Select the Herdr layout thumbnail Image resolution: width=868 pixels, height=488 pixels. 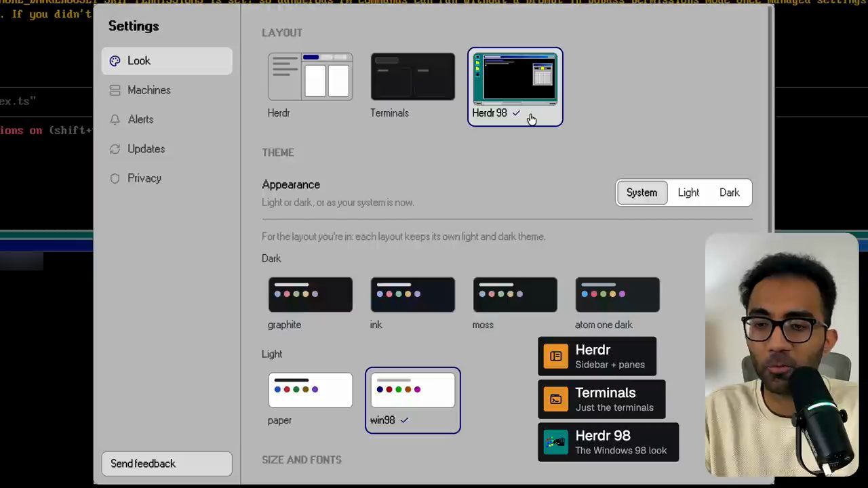[310, 77]
